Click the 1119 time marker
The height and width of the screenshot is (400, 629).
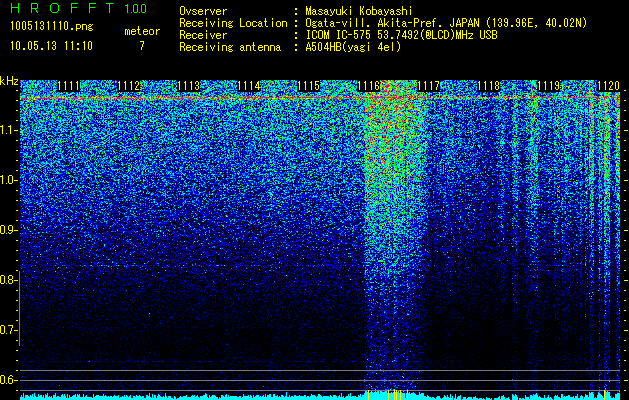[548, 86]
